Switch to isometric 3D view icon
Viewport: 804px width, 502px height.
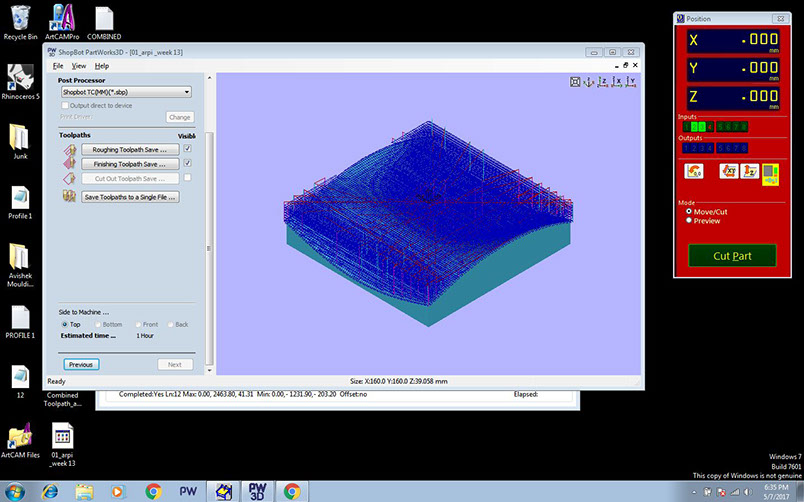pos(589,82)
